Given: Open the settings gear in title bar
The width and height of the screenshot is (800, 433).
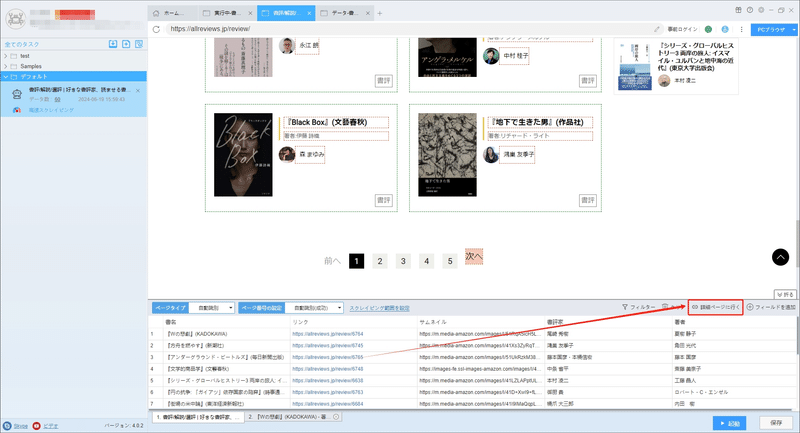Looking at the screenshot, I should (x=761, y=10).
